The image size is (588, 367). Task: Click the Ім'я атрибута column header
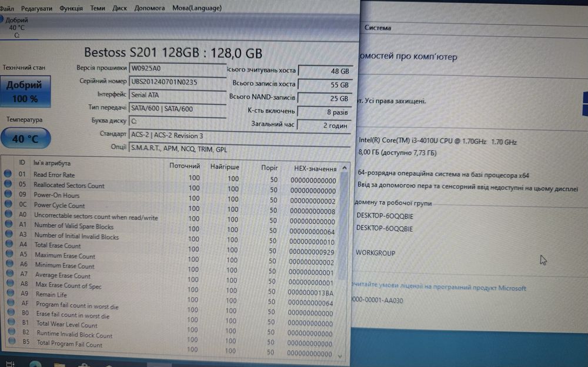(52, 164)
